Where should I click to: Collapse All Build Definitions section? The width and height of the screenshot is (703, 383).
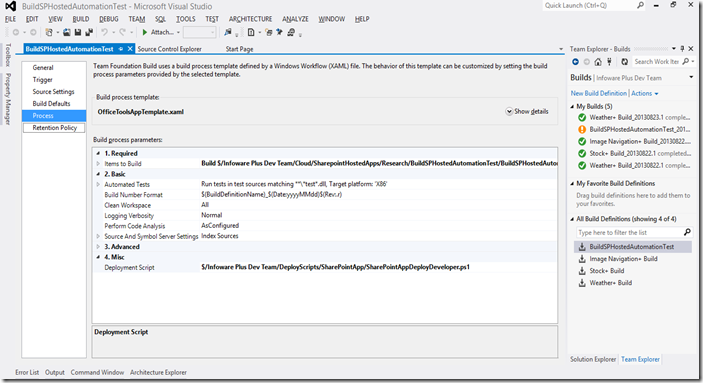coord(573,219)
